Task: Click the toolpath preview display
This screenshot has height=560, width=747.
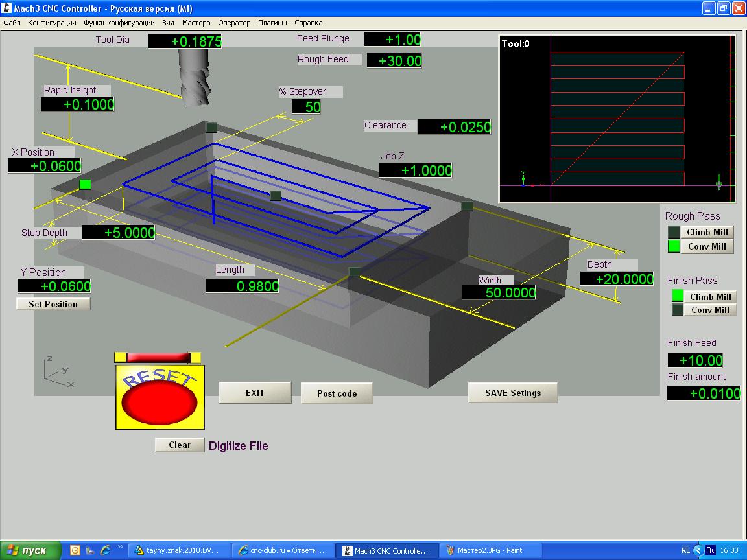Action: pyautogui.click(x=618, y=119)
